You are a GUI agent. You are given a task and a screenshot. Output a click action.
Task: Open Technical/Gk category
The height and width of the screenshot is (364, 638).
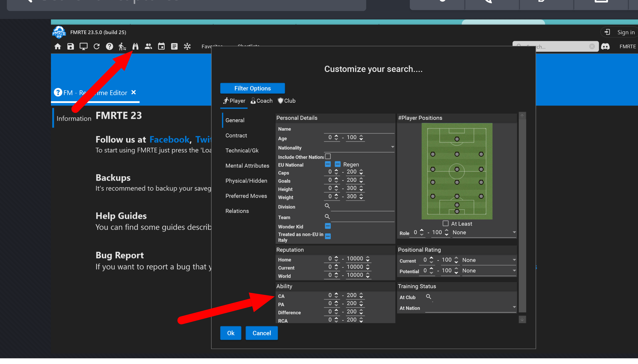click(242, 150)
